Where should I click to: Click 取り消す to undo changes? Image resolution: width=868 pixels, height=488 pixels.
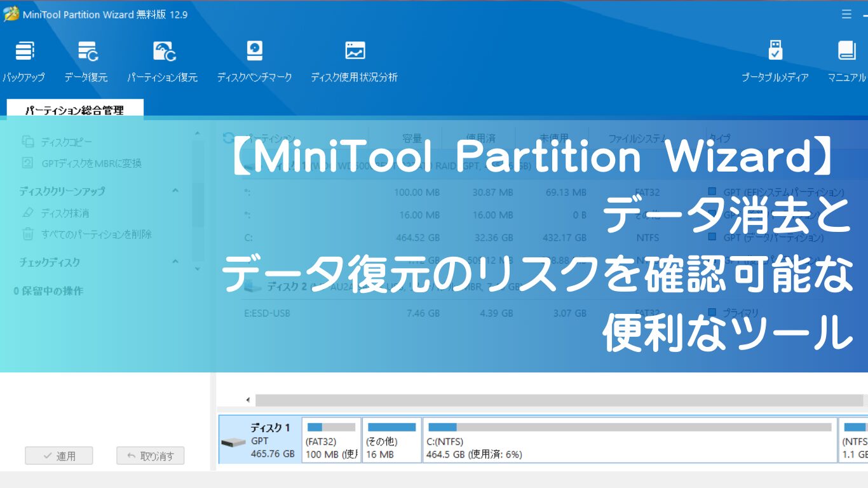(150, 455)
